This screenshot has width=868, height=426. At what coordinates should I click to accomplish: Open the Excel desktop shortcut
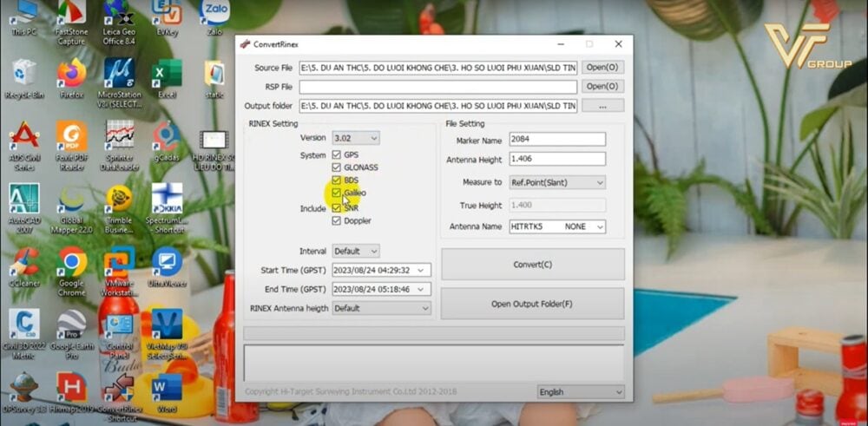click(x=166, y=75)
